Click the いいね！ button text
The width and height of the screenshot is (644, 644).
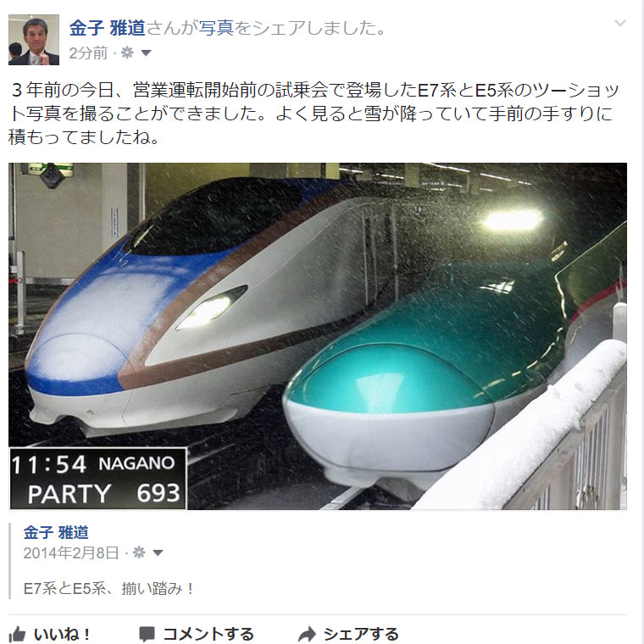(62, 635)
